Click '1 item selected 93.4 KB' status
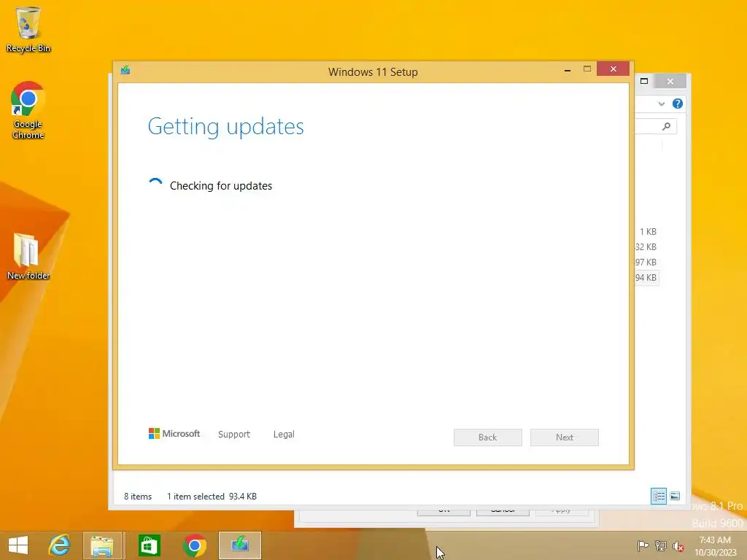The image size is (747, 560). (212, 496)
